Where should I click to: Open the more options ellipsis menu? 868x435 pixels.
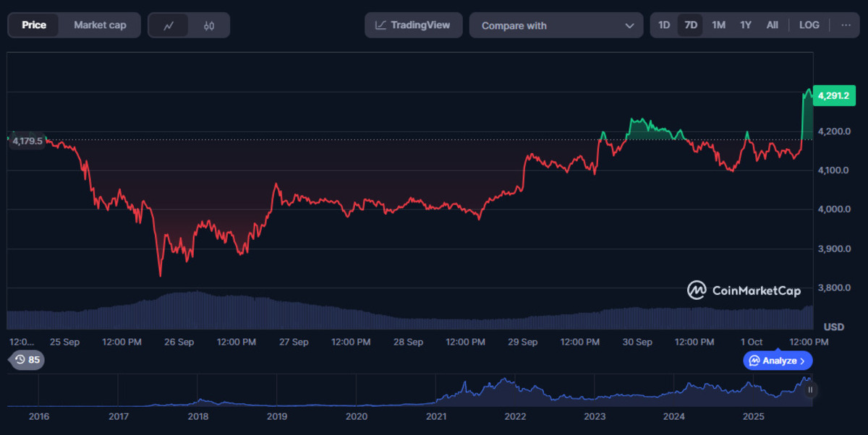coord(846,25)
